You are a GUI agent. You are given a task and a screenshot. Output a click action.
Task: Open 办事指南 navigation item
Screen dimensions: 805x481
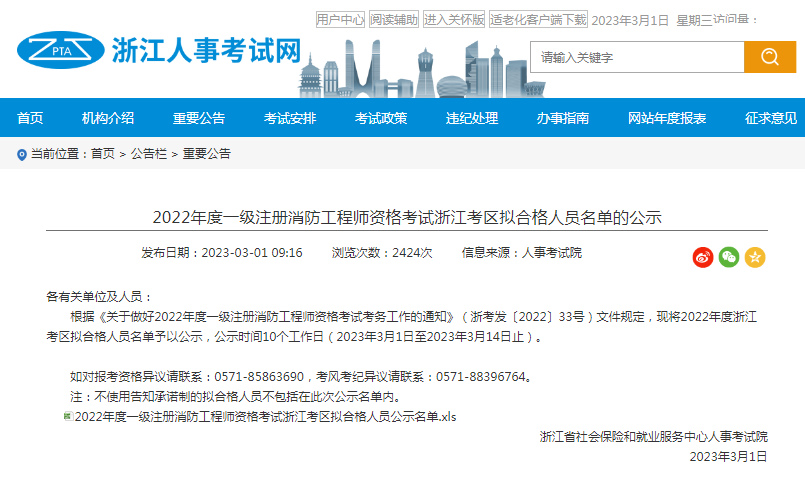(563, 118)
